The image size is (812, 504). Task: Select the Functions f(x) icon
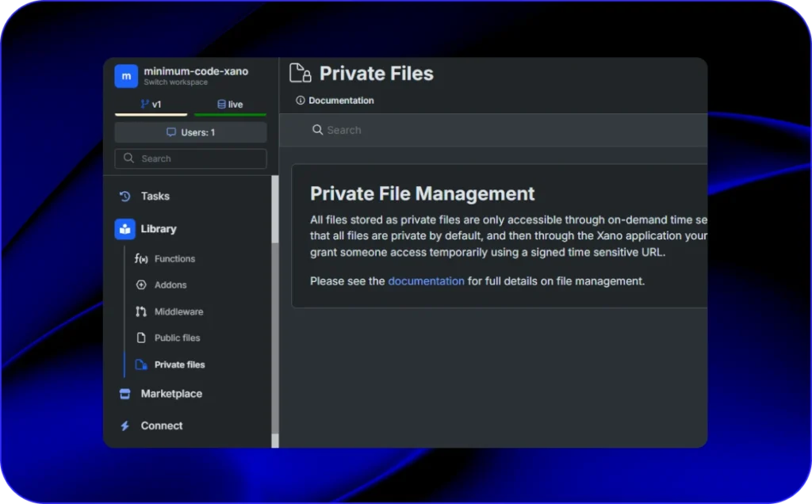pyautogui.click(x=142, y=259)
